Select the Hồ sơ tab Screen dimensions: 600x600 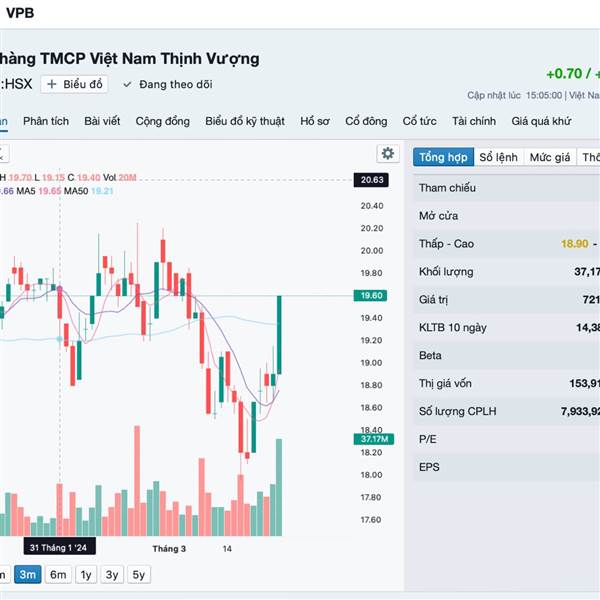coord(315,121)
